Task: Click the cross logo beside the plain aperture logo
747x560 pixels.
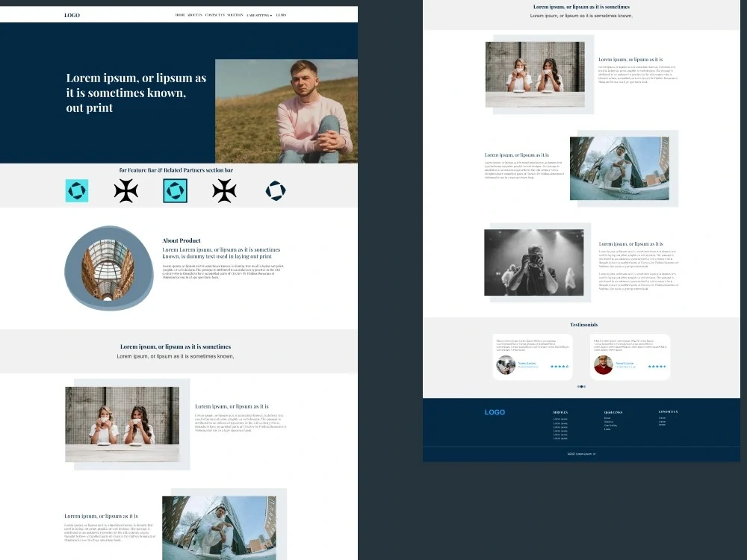Action: point(224,191)
